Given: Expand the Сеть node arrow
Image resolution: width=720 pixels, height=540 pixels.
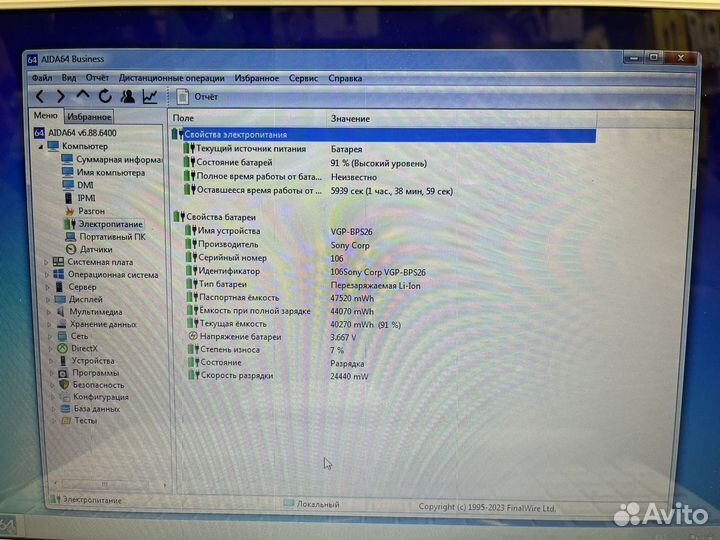Looking at the screenshot, I should [x=50, y=337].
